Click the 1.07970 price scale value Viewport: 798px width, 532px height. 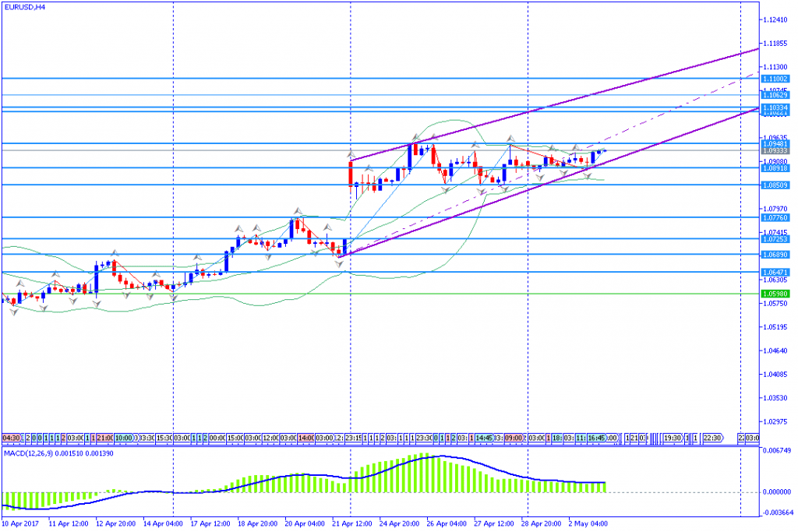[x=775, y=209]
